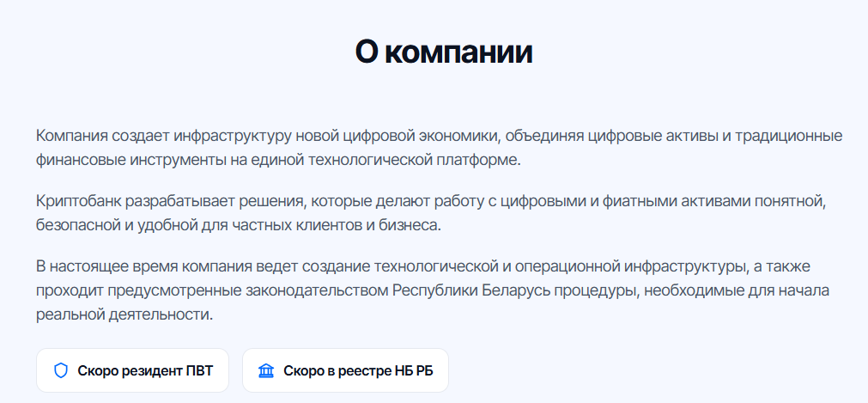Click the words "реальной деятельности" at paragraph end
Image resolution: width=868 pixels, height=403 pixels.
click(x=124, y=314)
